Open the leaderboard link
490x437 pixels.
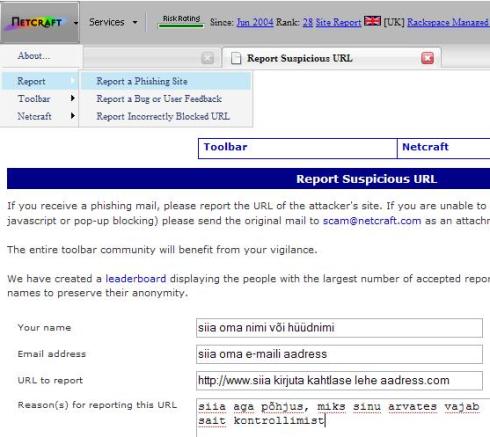click(136, 279)
